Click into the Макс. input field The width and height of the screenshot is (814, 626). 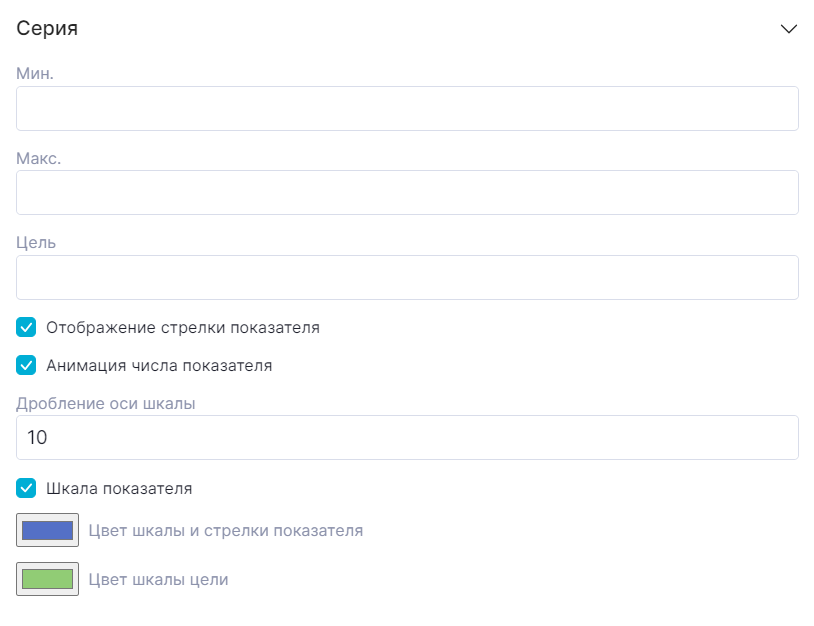point(407,192)
